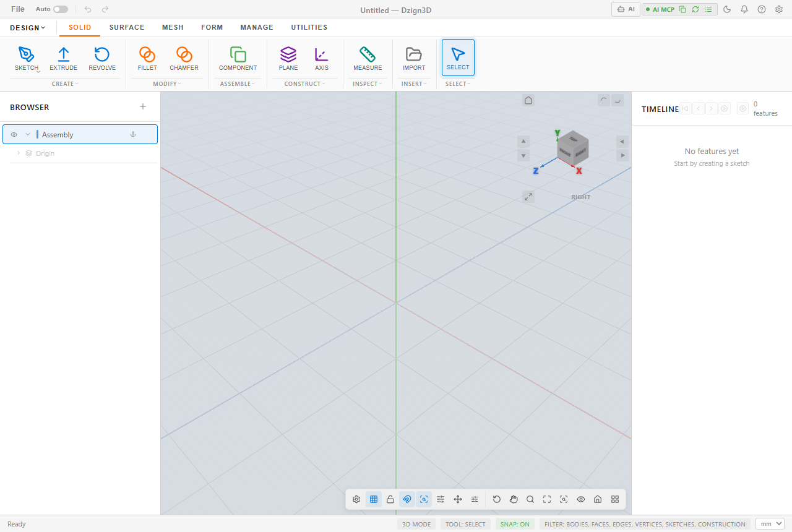Expand the CREATE group menu
The width and height of the screenshot is (792, 532).
click(65, 84)
